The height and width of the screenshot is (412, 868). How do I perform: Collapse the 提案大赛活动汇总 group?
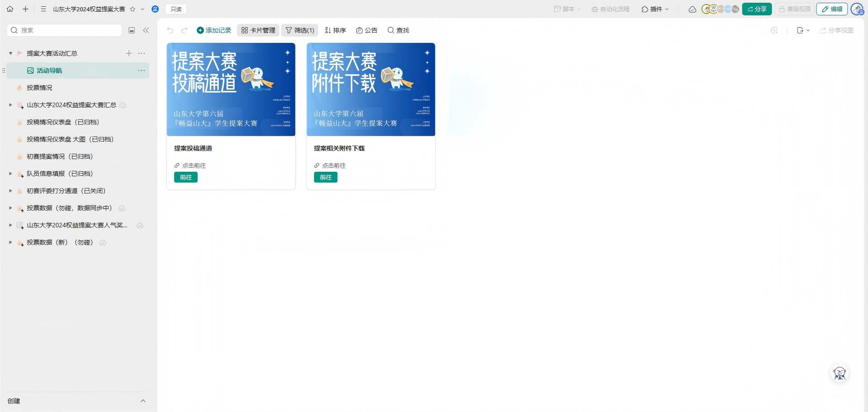tap(10, 53)
